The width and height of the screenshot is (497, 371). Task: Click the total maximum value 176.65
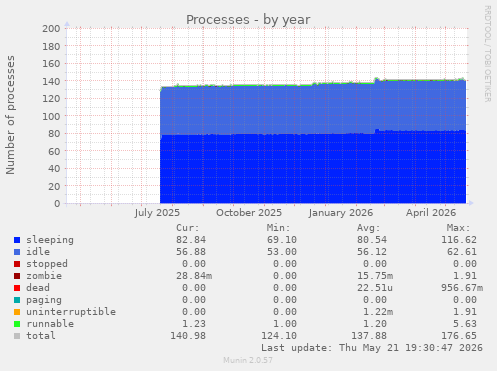[459, 336]
